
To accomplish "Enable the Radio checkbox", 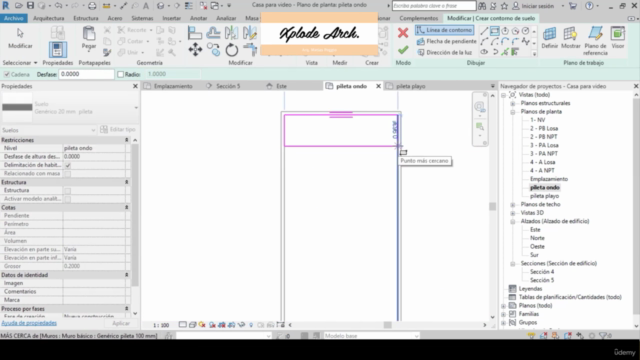I will [x=120, y=74].
